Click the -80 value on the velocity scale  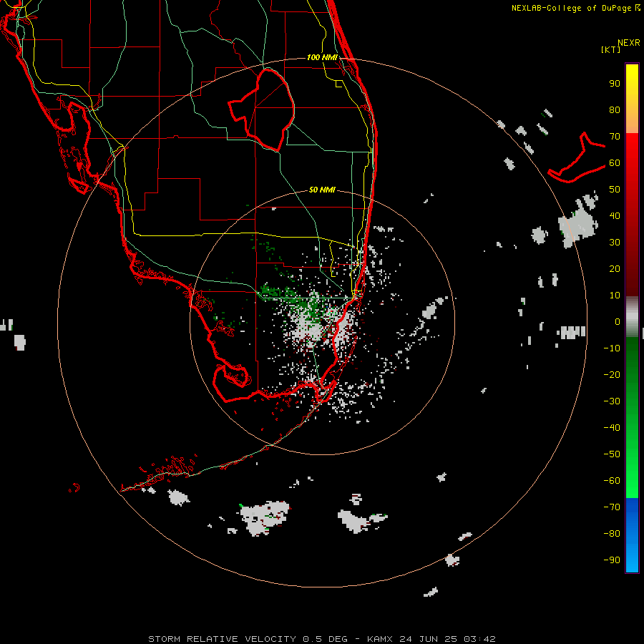(612, 534)
